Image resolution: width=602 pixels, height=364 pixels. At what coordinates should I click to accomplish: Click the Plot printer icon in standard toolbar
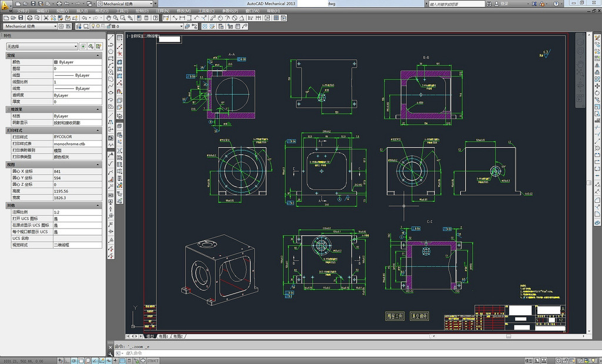31,18
